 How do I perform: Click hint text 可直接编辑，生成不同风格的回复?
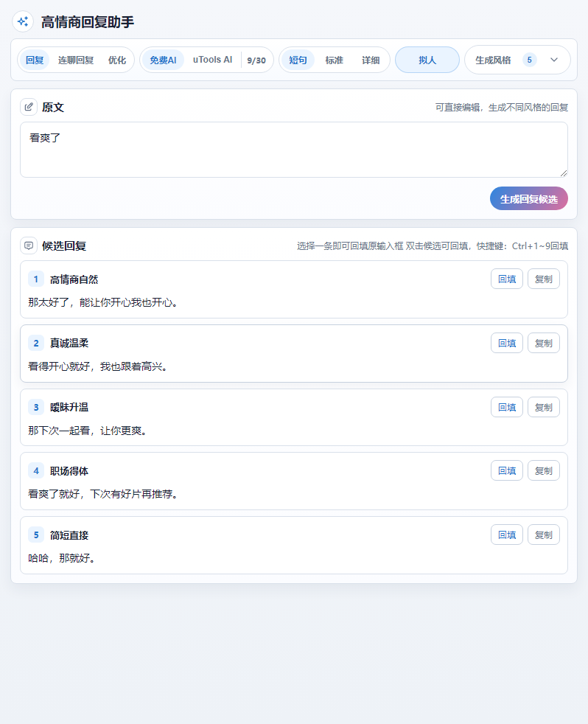[x=502, y=107]
